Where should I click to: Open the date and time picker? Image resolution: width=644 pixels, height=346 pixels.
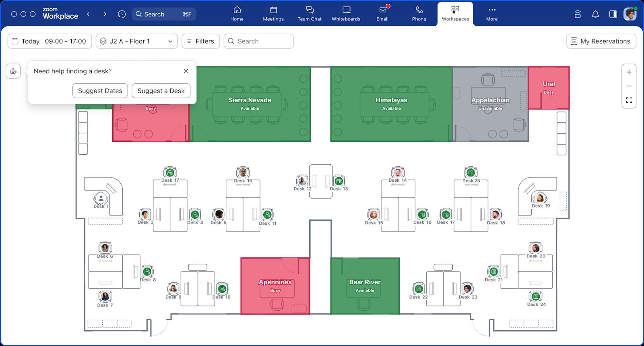(50, 41)
